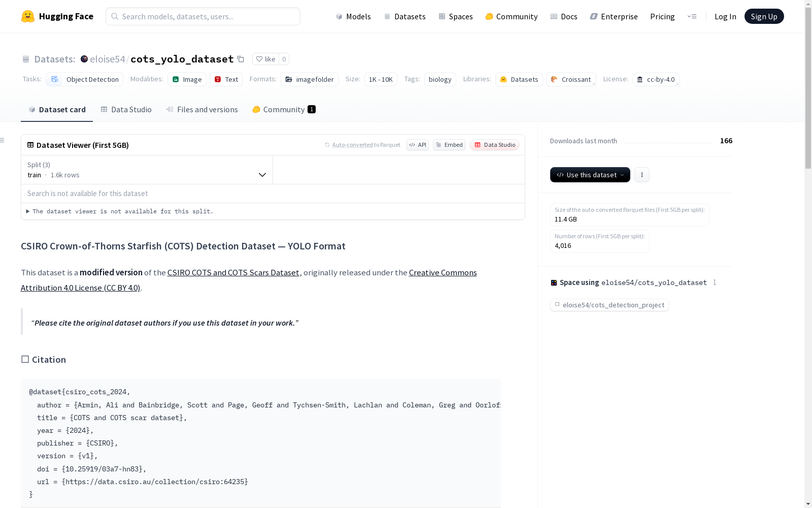This screenshot has width=812, height=508.
Task: Open the Community tab with 1 discussion
Action: click(284, 109)
